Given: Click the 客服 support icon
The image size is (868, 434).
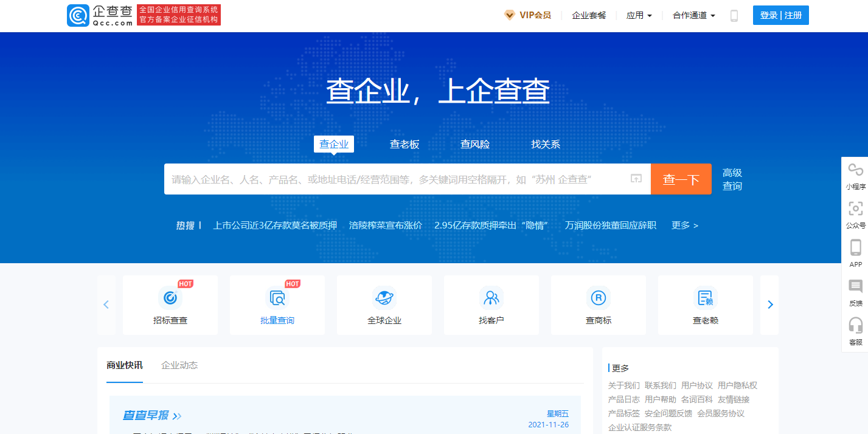Looking at the screenshot, I should point(856,331).
